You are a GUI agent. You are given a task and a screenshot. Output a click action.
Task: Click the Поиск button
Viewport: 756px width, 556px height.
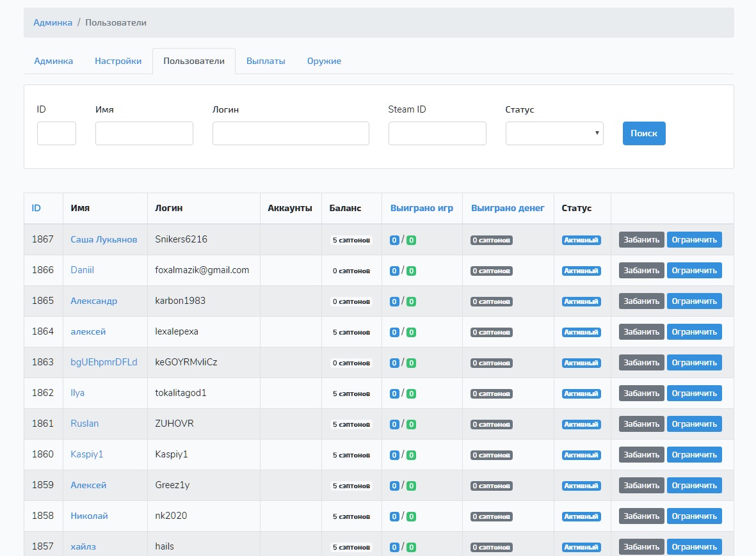click(644, 134)
